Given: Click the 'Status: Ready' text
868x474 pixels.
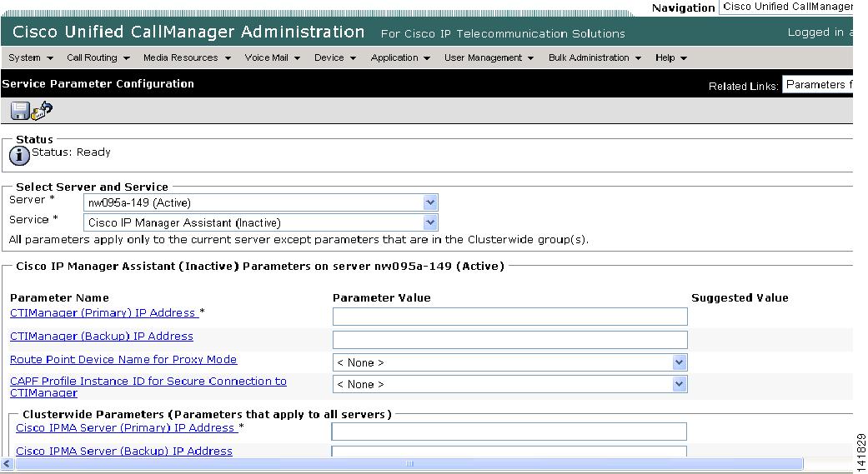Looking at the screenshot, I should (71, 152).
